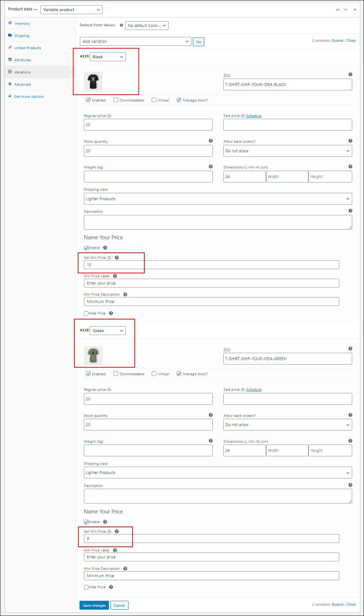Open the Add variation dropdown
Image resolution: width=364 pixels, height=616 pixels.
[135, 41]
